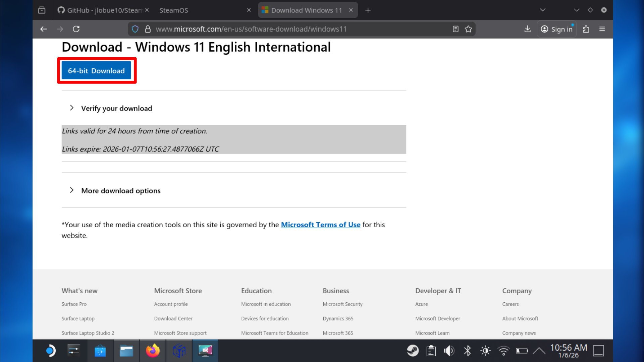Image resolution: width=644 pixels, height=362 pixels.
Task: Toggle reader view icon in address bar
Action: (x=455, y=29)
